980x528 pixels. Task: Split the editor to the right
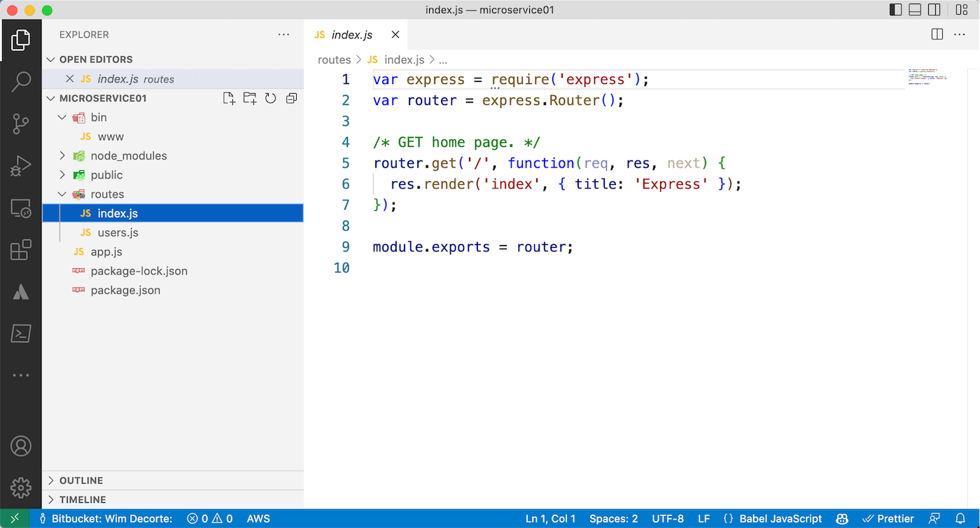coord(937,34)
